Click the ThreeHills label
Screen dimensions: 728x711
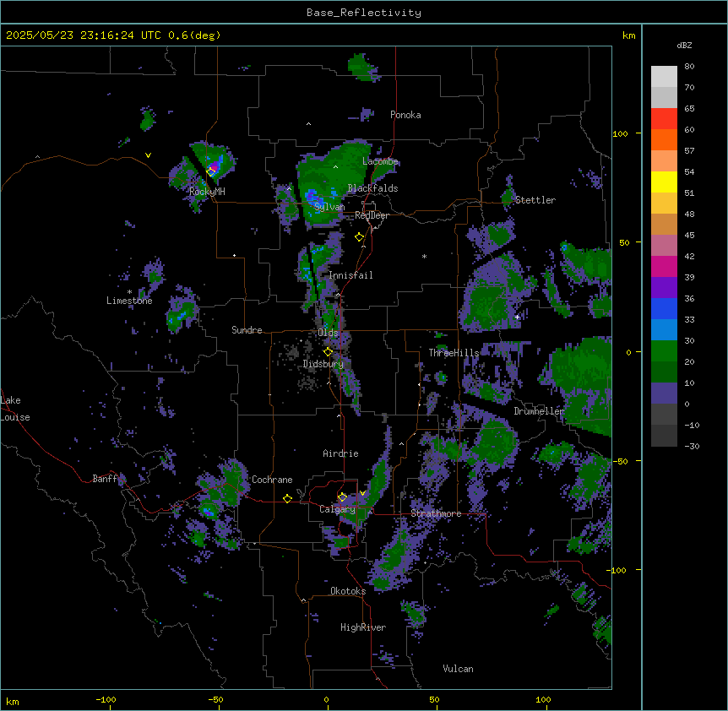[x=454, y=353]
